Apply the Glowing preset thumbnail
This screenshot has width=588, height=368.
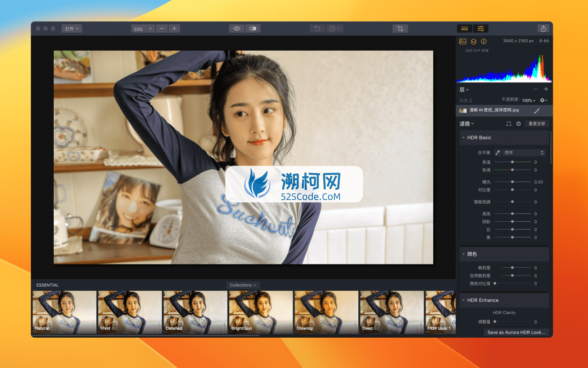click(x=326, y=312)
